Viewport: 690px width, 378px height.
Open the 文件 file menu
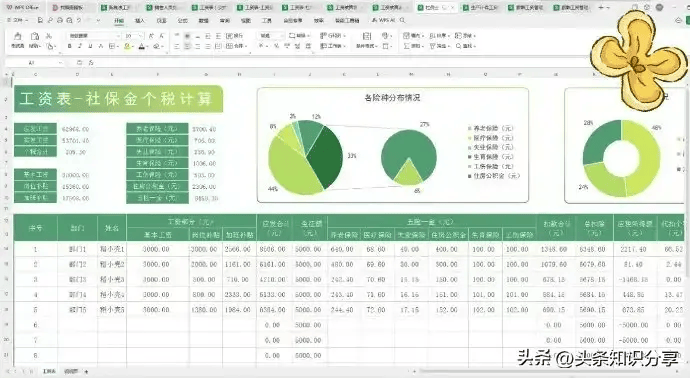click(18, 20)
